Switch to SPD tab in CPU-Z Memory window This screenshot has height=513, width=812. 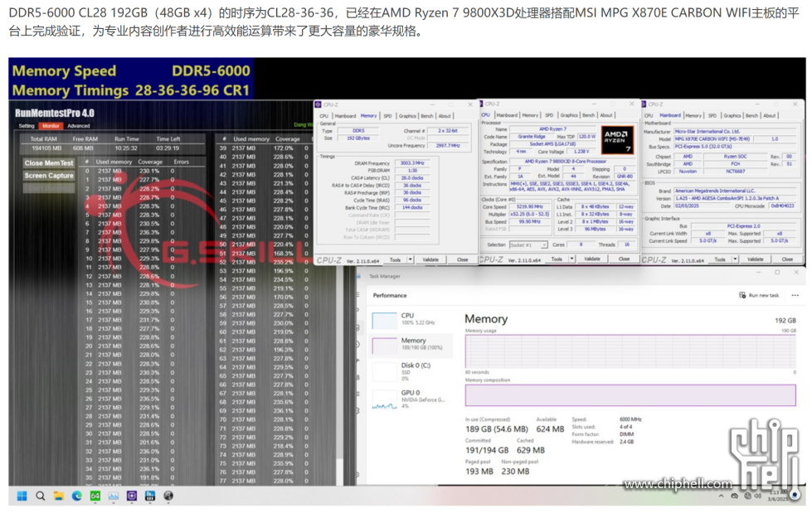click(x=387, y=116)
